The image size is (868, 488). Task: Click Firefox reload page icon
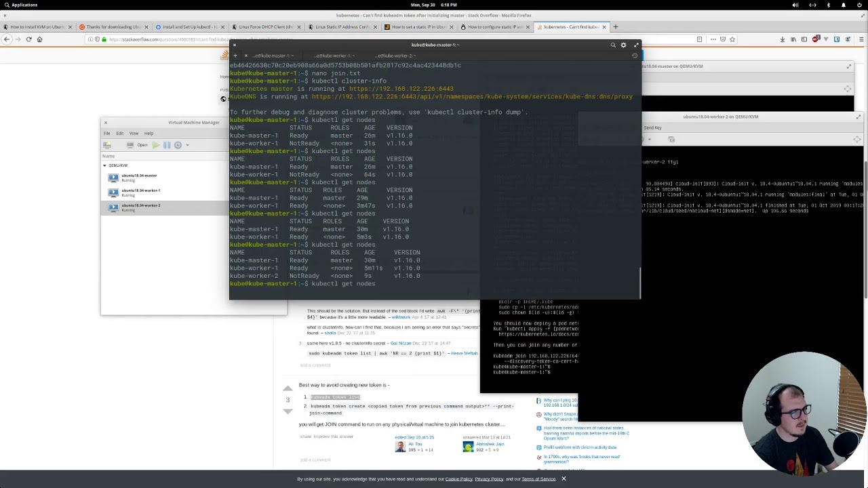click(x=28, y=39)
